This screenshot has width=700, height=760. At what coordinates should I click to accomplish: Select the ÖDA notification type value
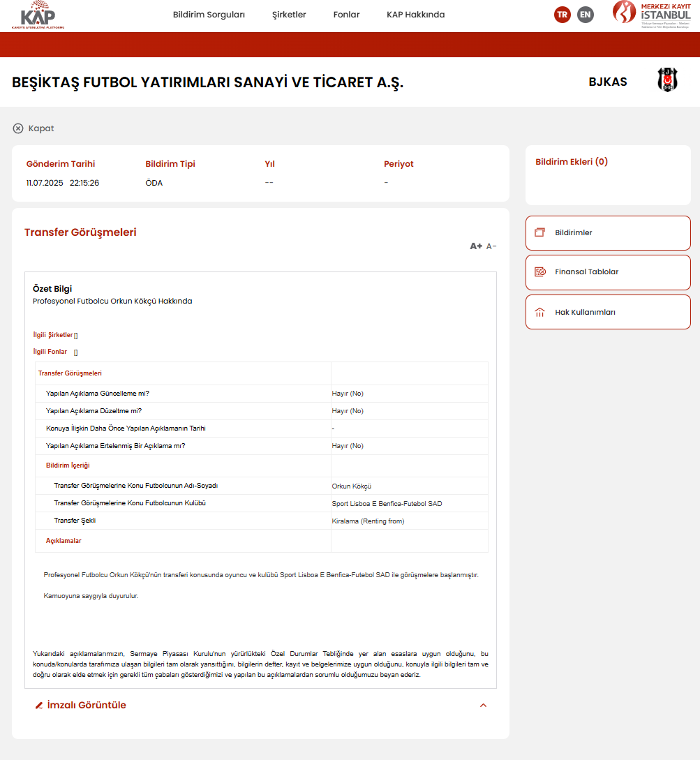point(154,183)
